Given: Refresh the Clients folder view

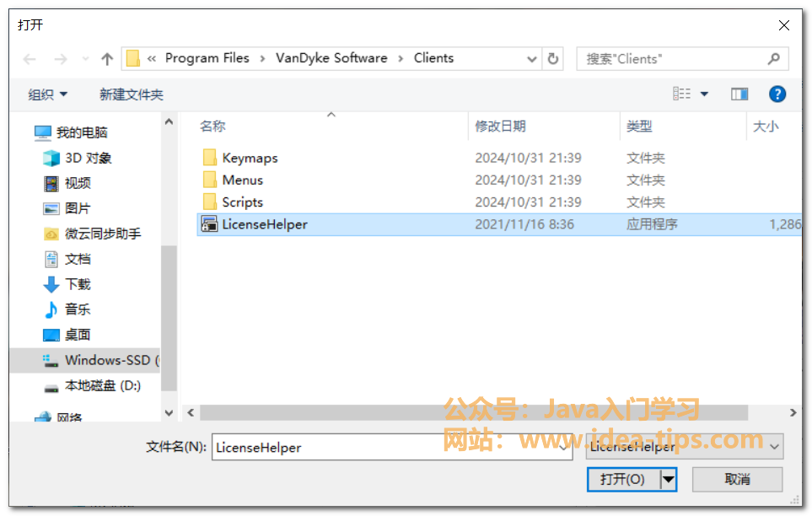Looking at the screenshot, I should tap(553, 58).
